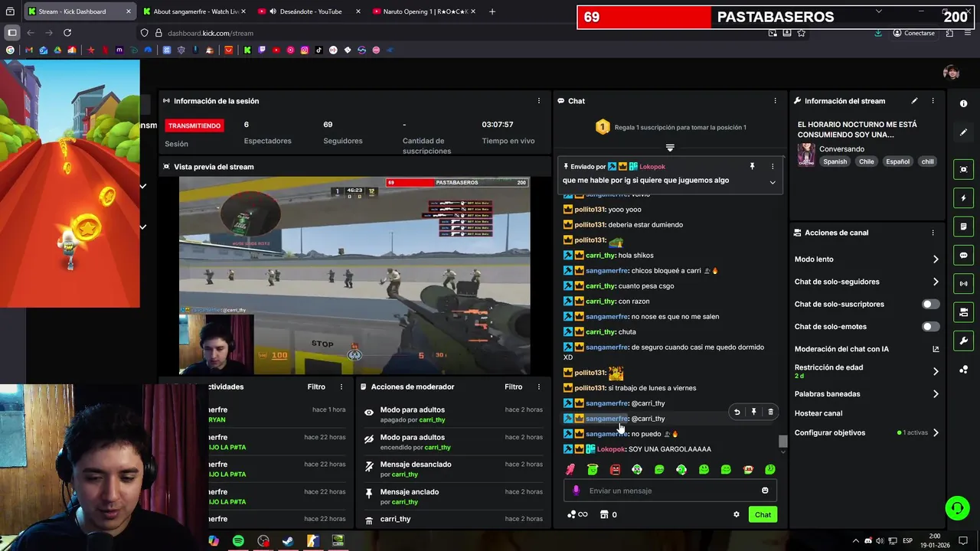Open emoji picker in message box
The height and width of the screenshot is (551, 980).
point(765,491)
